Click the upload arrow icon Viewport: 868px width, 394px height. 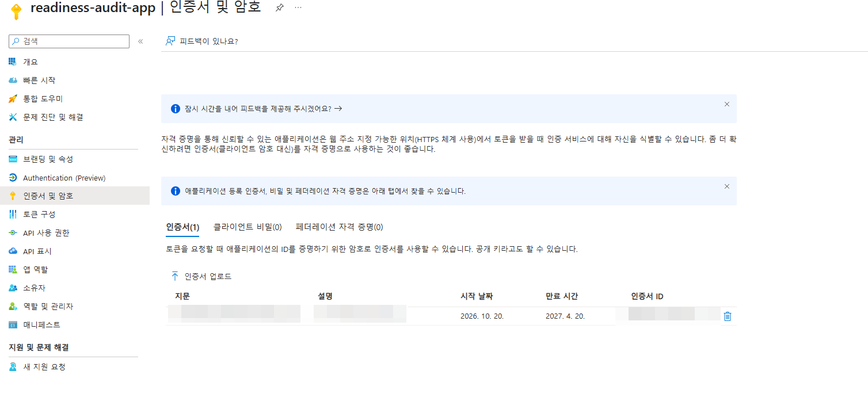click(175, 276)
